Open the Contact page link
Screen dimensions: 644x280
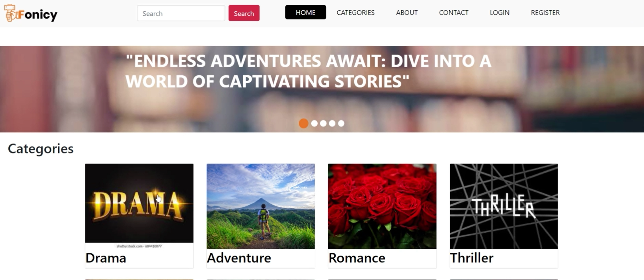(x=453, y=12)
